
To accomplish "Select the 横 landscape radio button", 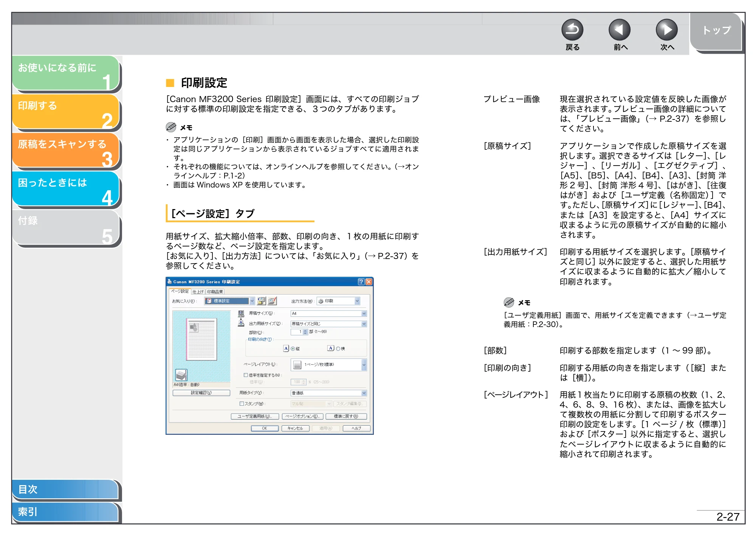I will tap(338, 349).
